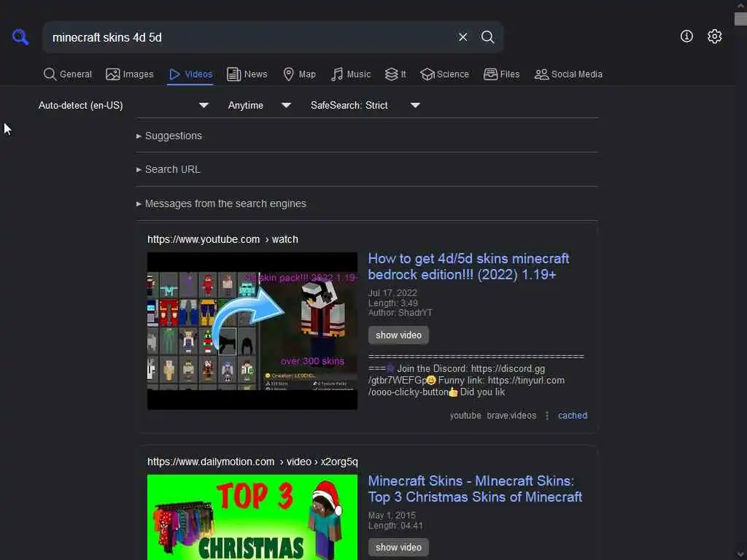The width and height of the screenshot is (747, 560).
Task: Open the Map category tab
Action: [299, 74]
